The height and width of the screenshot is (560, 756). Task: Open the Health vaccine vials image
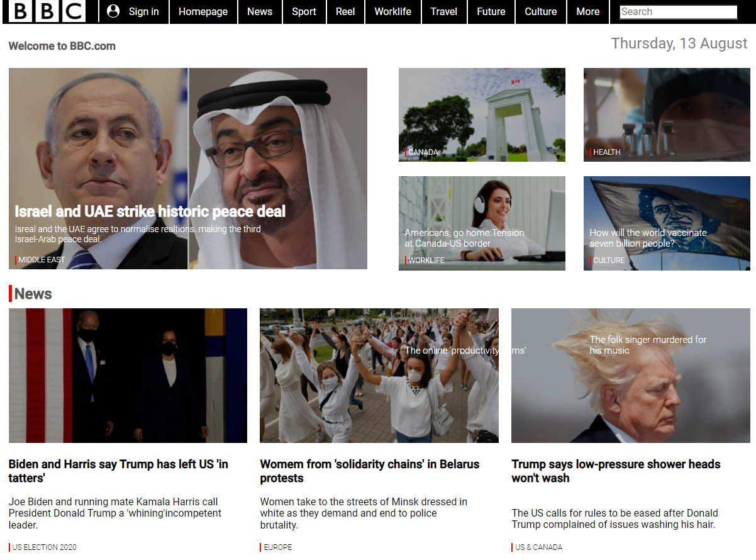tap(667, 113)
